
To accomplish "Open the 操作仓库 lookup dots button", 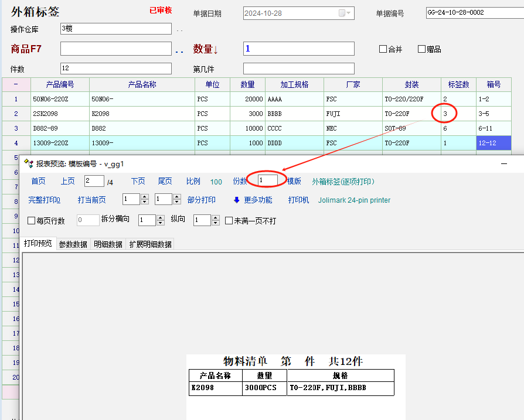I will coord(179,30).
